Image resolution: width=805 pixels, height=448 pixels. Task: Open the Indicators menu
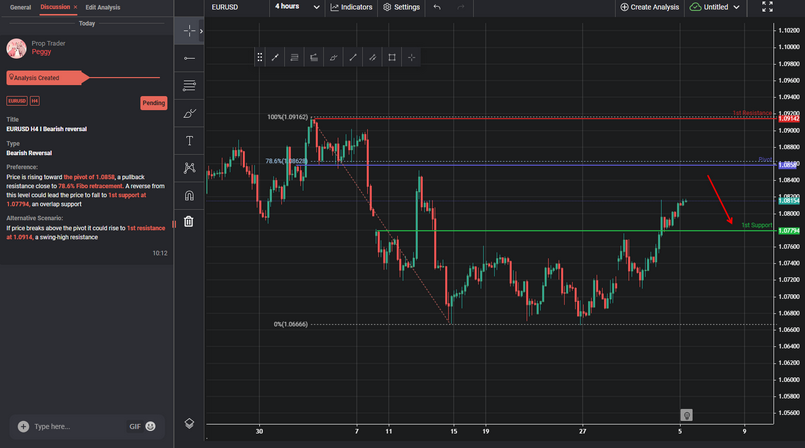tap(351, 7)
